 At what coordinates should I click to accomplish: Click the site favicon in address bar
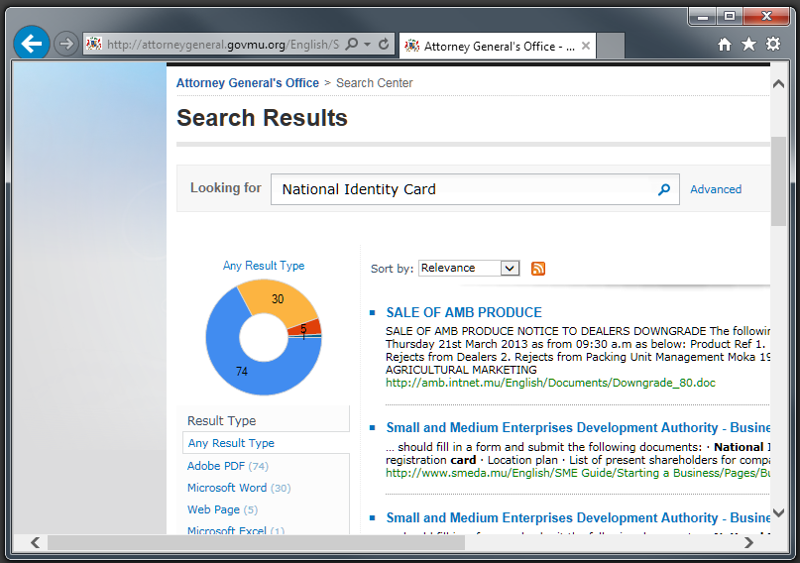pos(94,44)
